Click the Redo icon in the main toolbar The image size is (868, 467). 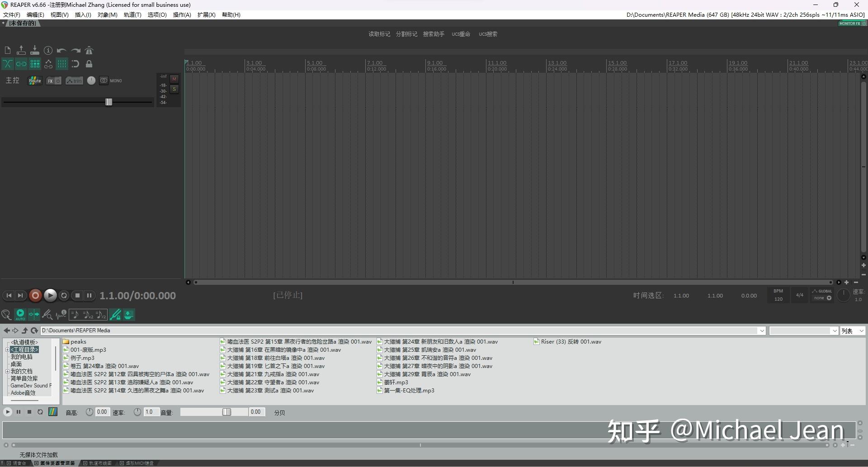[75, 50]
